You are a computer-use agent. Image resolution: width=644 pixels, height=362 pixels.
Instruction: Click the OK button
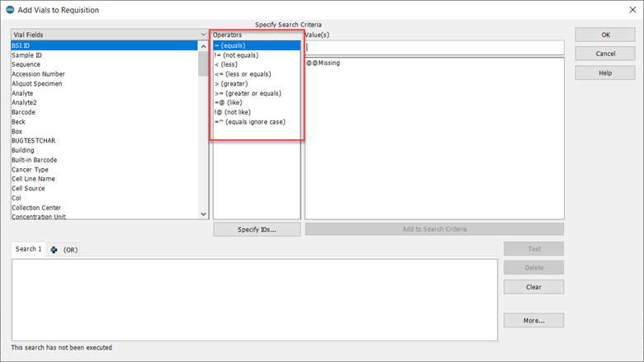tap(605, 35)
